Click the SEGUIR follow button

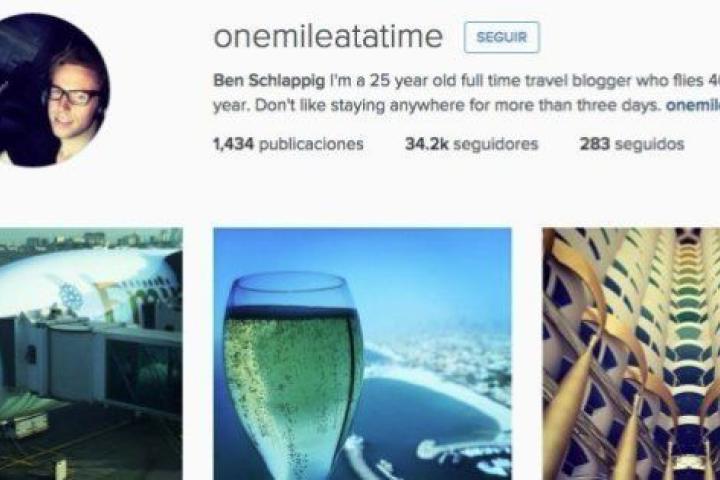click(501, 37)
